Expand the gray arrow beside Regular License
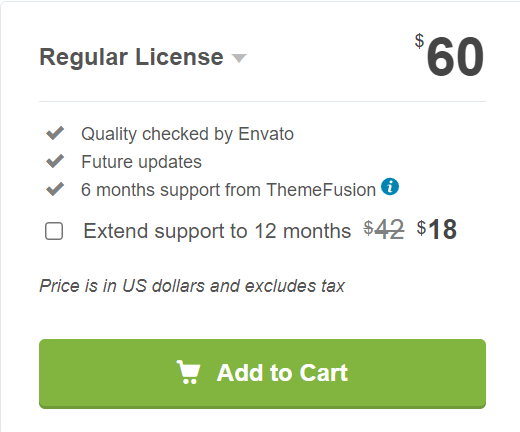This screenshot has width=520, height=432. tap(239, 58)
